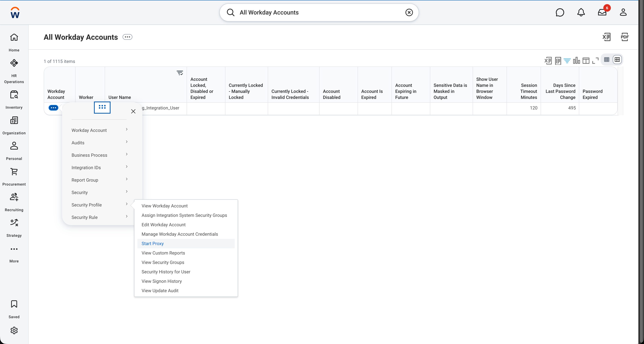Open settings gear in sidebar
The image size is (644, 344).
[x=14, y=330]
